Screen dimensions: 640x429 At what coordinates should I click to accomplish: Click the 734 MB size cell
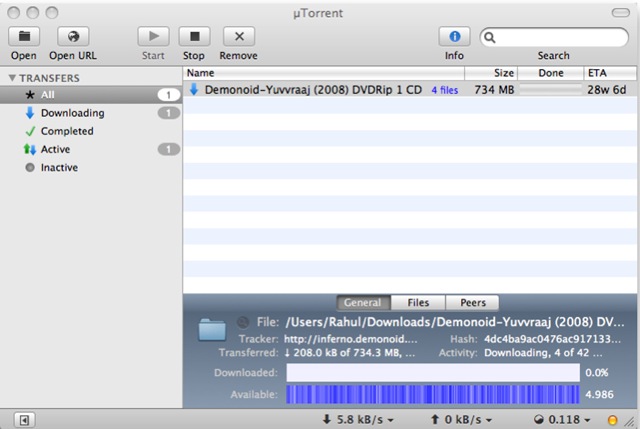[494, 90]
